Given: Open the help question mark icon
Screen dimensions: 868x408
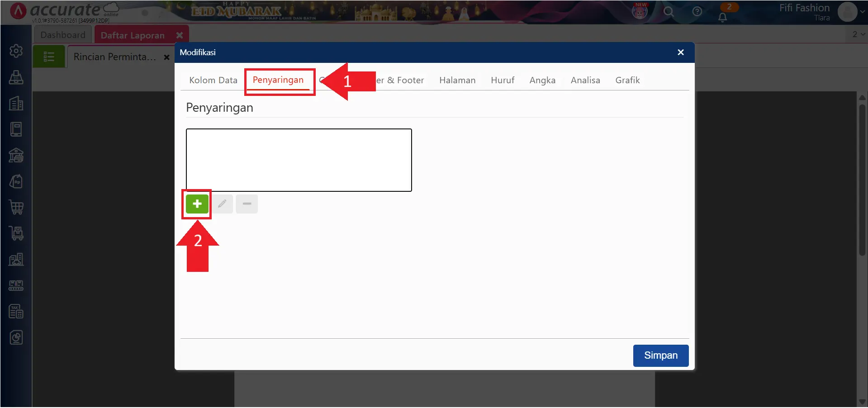Looking at the screenshot, I should tap(697, 12).
